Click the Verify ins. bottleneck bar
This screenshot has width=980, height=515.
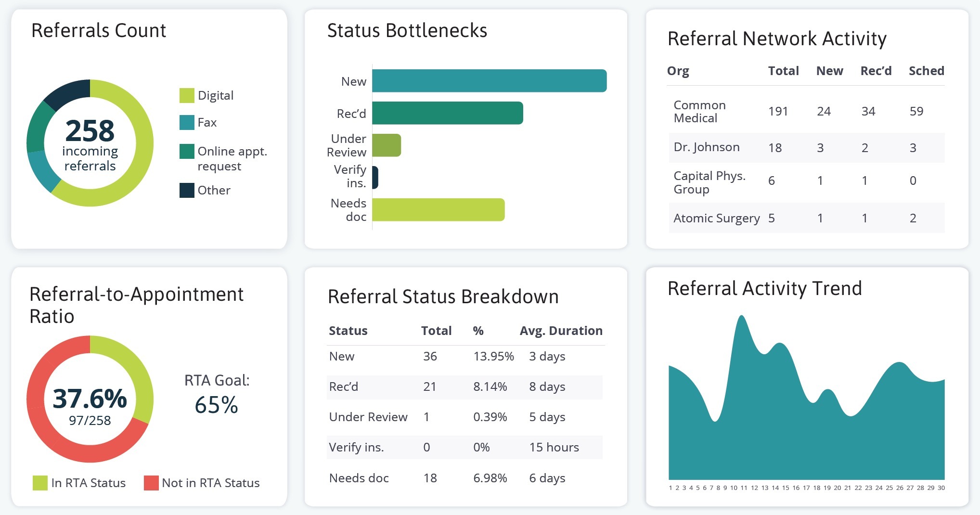pyautogui.click(x=375, y=177)
